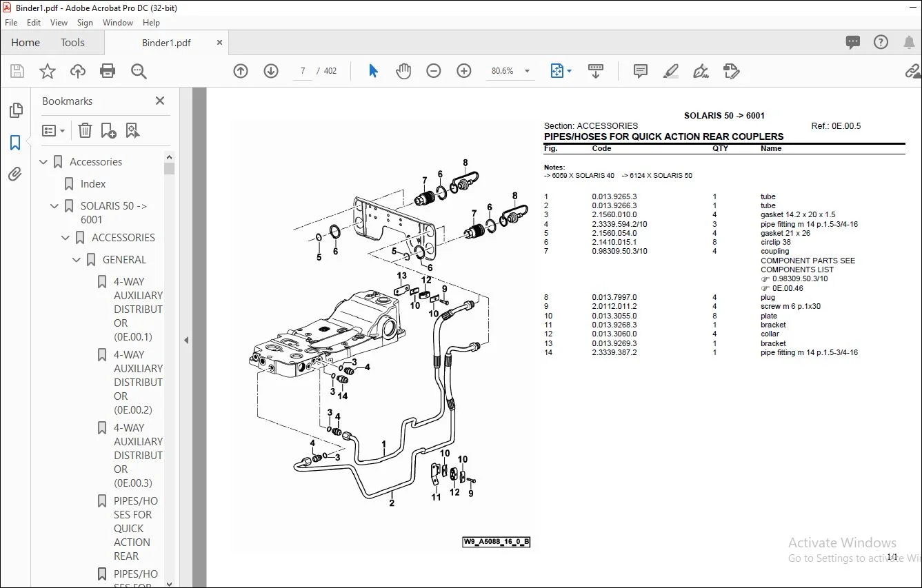The height and width of the screenshot is (588, 922).
Task: Open the find text magnifier tool
Action: pos(139,71)
